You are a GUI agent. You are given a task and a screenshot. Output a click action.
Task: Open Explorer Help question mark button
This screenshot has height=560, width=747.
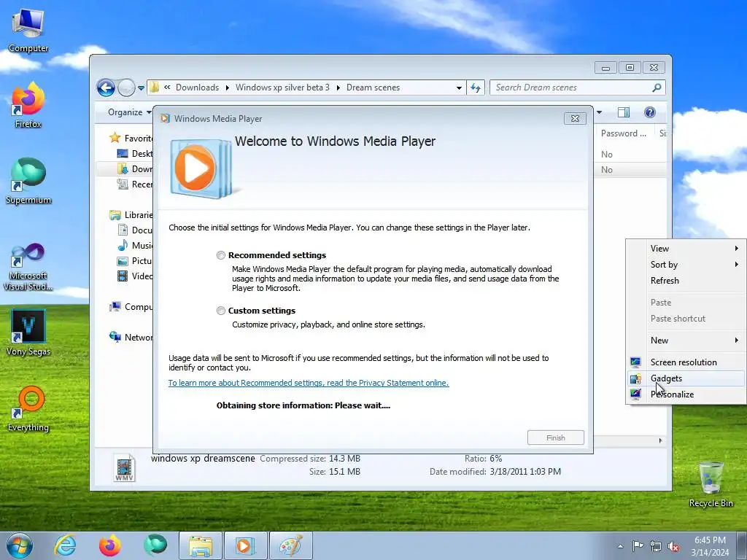click(650, 112)
